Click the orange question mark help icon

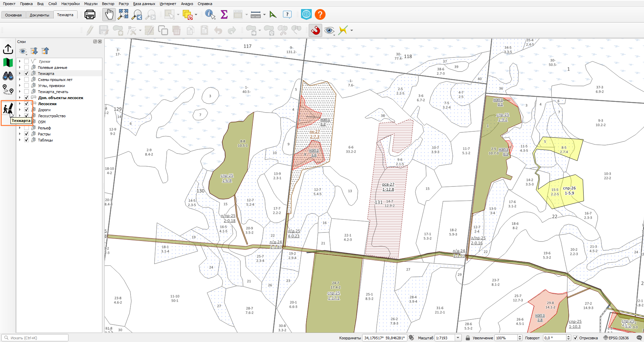point(320,14)
